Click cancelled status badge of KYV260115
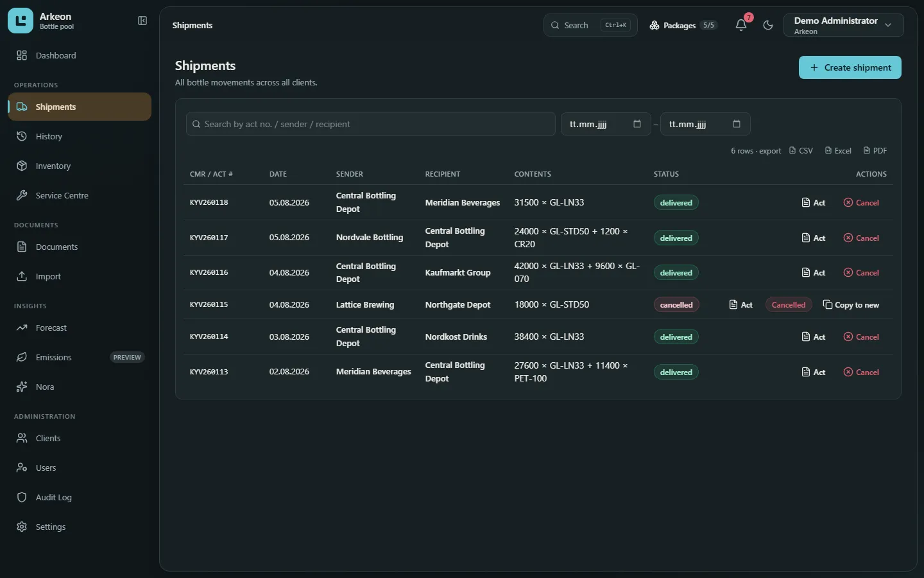924x578 pixels. click(x=676, y=304)
